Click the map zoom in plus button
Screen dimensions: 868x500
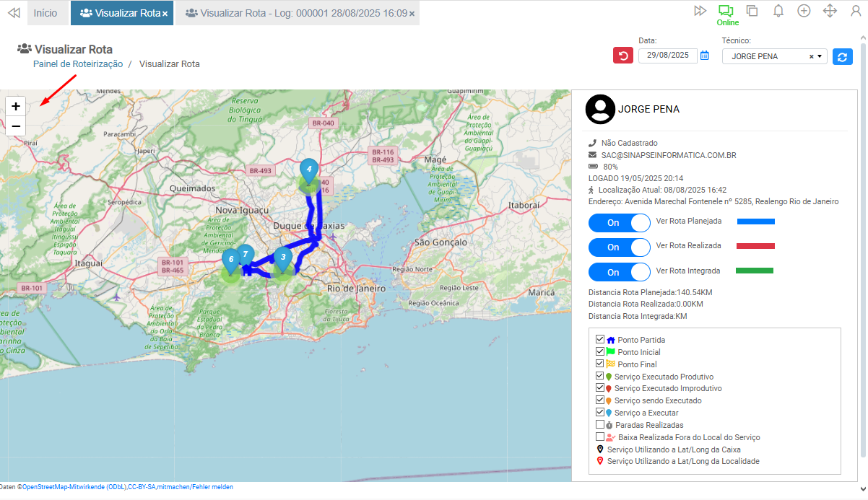point(15,106)
